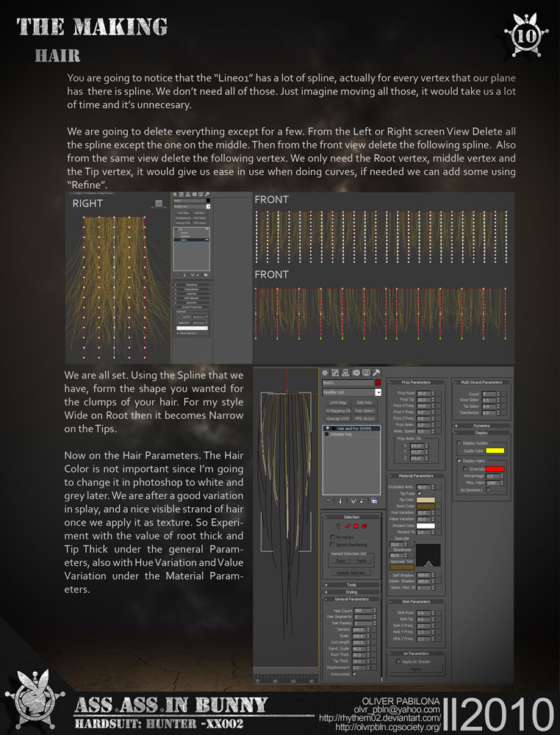The height and width of the screenshot is (735, 560).
Task: Check the By Vertex option
Action: point(332,537)
